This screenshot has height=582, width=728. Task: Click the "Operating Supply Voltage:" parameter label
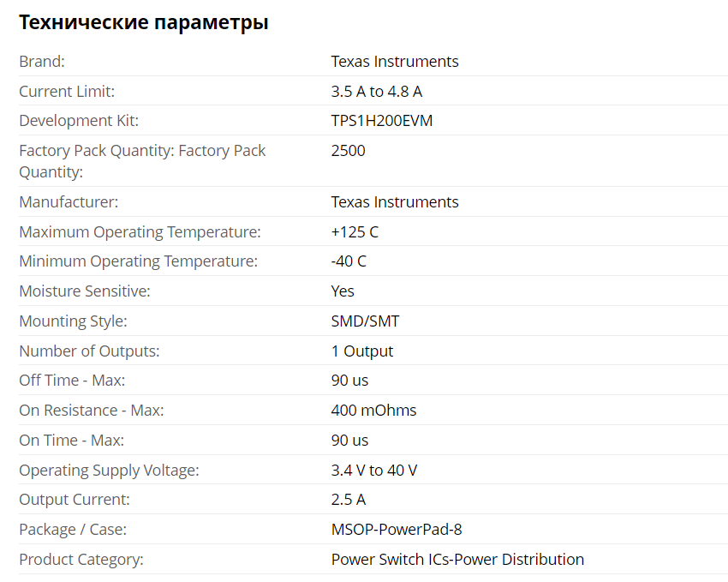point(109,471)
